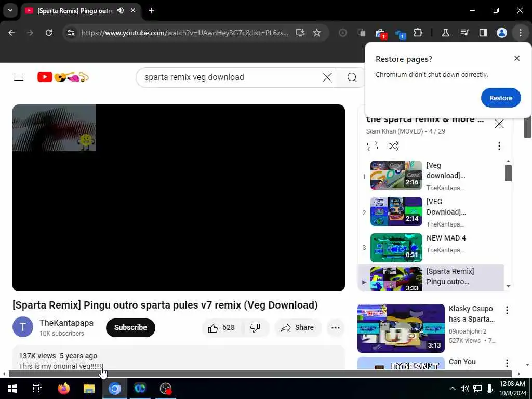The image size is (532, 399).
Task: Go to YouTube home via logo
Action: click(x=63, y=77)
